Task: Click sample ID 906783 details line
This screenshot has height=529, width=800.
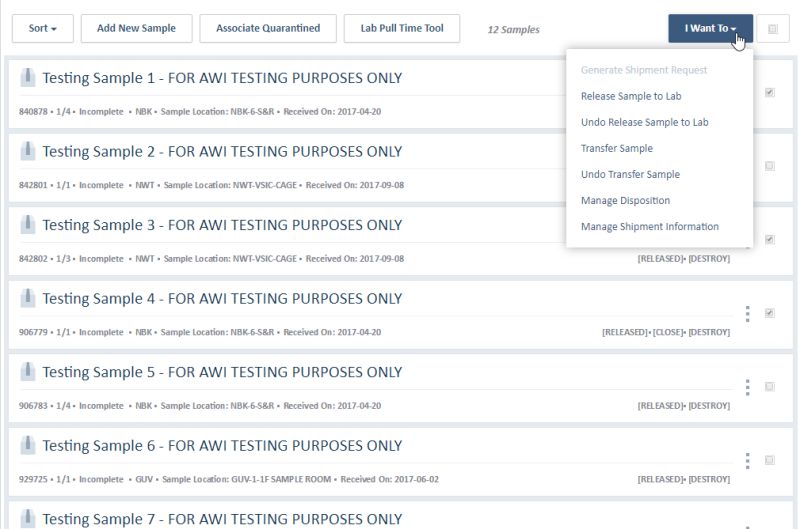Action: point(200,406)
